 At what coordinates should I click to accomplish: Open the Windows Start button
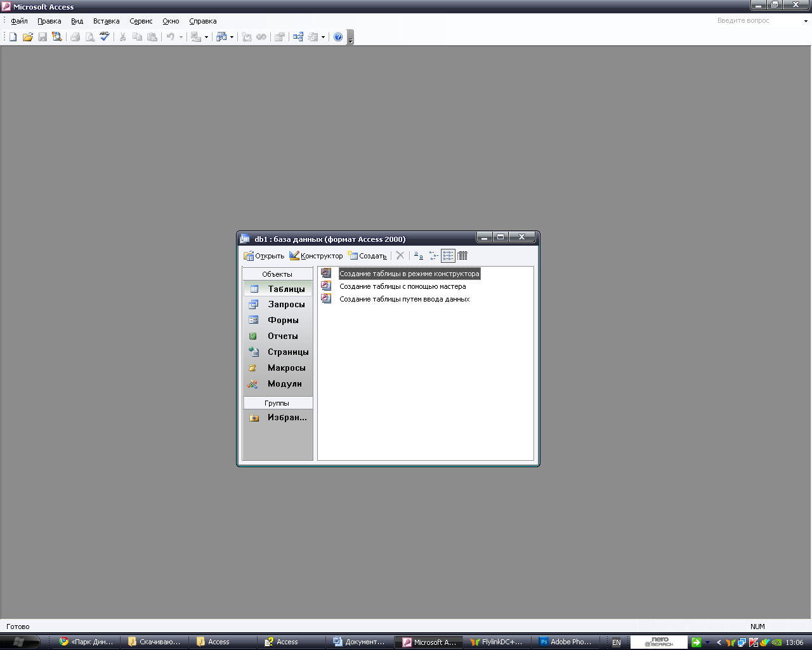pyautogui.click(x=19, y=642)
